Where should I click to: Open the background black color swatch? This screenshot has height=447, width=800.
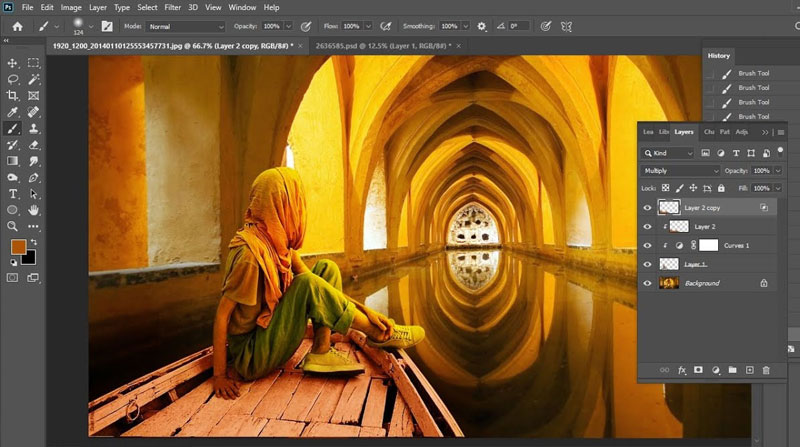pyautogui.click(x=30, y=259)
